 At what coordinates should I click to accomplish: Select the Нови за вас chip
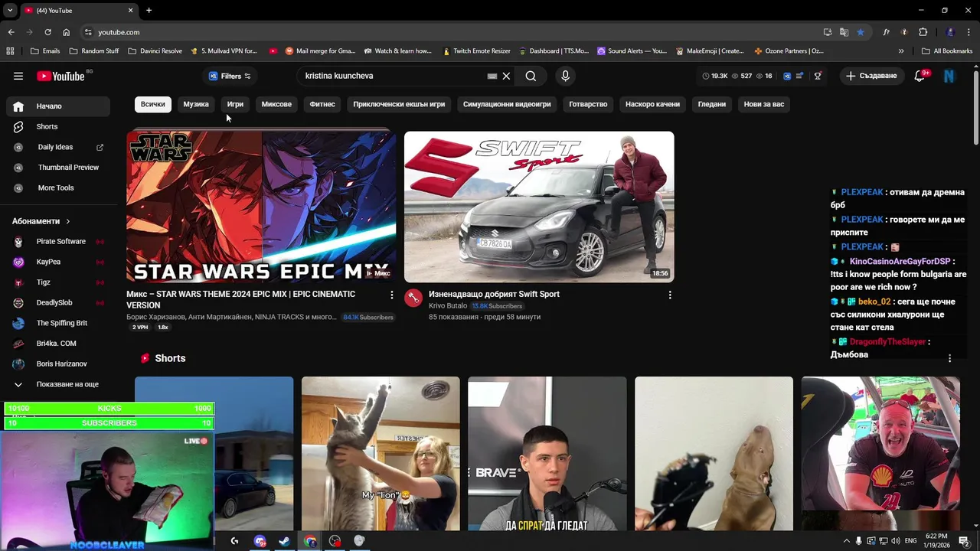click(764, 104)
